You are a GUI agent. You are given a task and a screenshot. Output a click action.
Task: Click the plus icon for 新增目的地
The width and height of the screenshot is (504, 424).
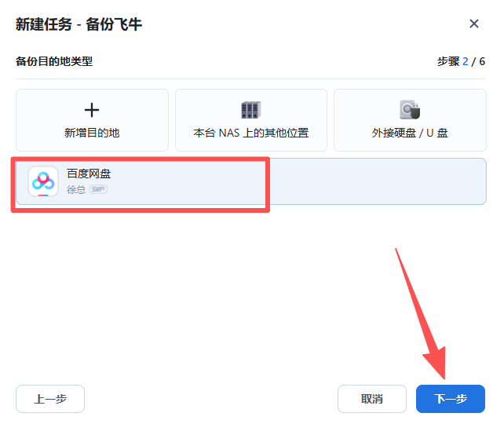[x=92, y=110]
